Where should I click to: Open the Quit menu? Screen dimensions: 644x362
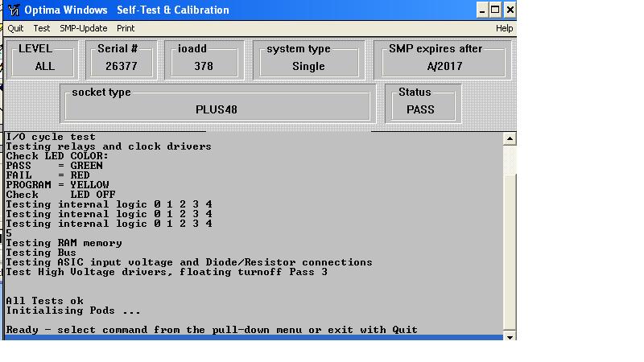pos(15,28)
